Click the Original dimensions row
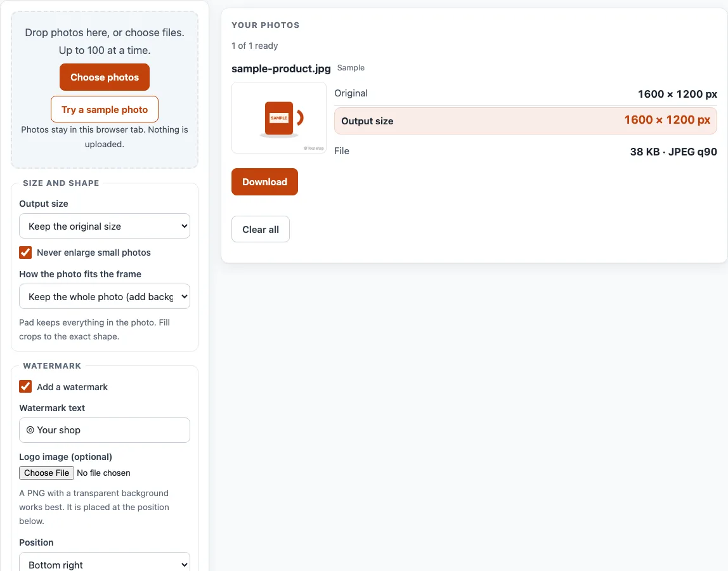The image size is (728, 571). [526, 93]
